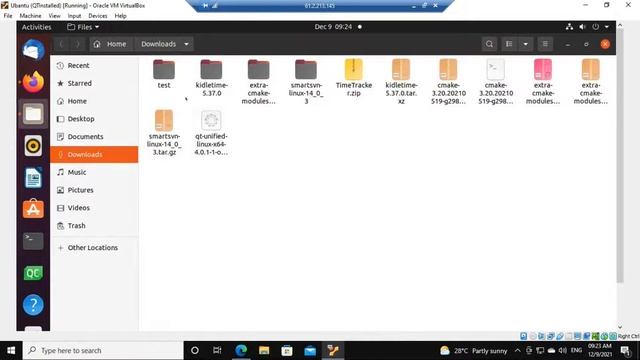Select the qt-unified-linux-x64 installer file
Viewport: 640px width, 360px height.
pos(211,132)
